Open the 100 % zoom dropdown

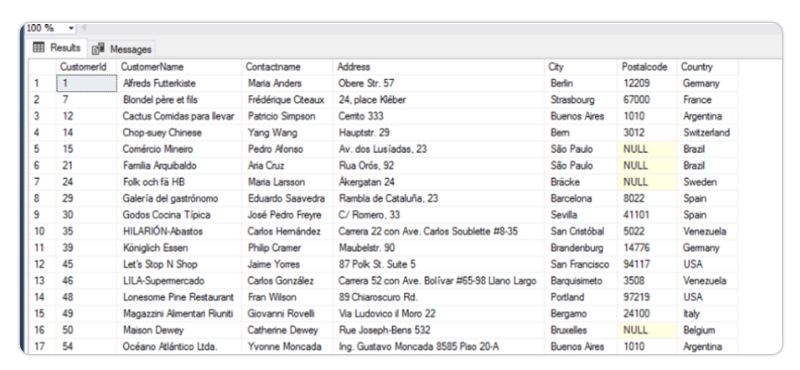(x=71, y=29)
